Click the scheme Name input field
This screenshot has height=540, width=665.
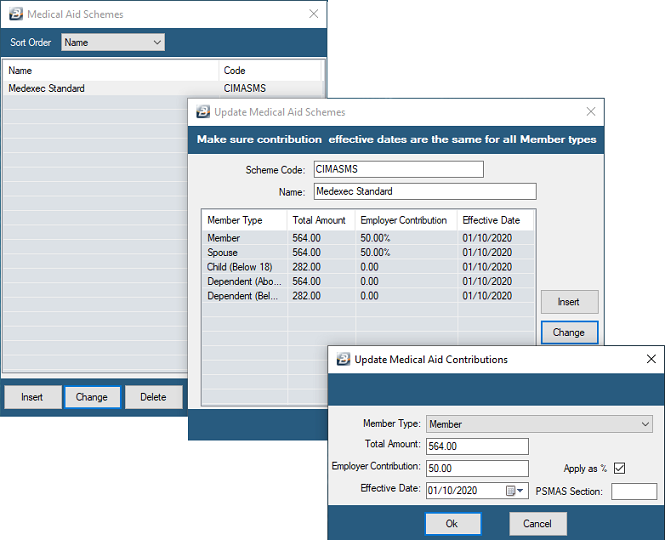click(x=425, y=191)
